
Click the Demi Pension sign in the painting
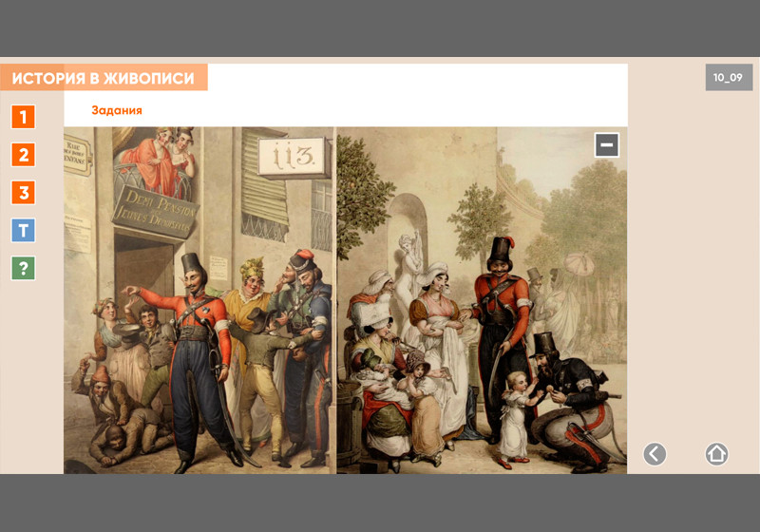click(x=155, y=211)
